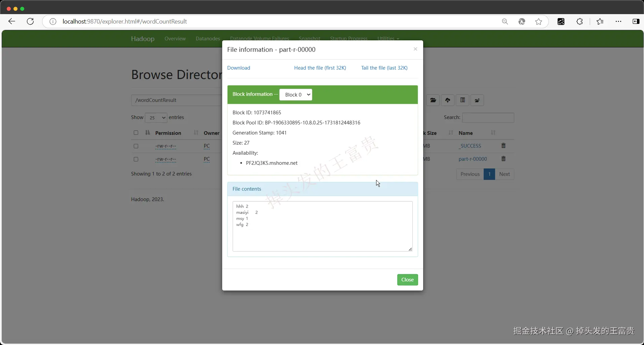Click inside the File contents text area
This screenshot has height=345, width=644.
323,226
